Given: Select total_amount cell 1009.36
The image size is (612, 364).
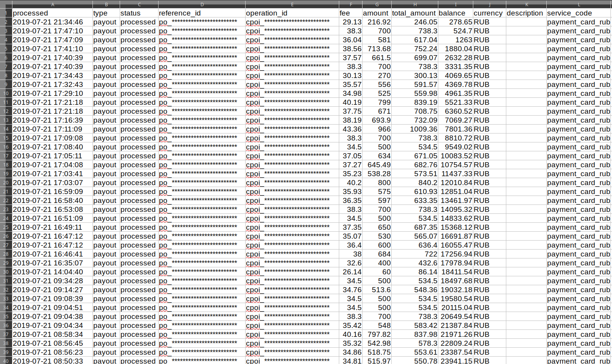Looking at the screenshot, I should tap(415, 129).
